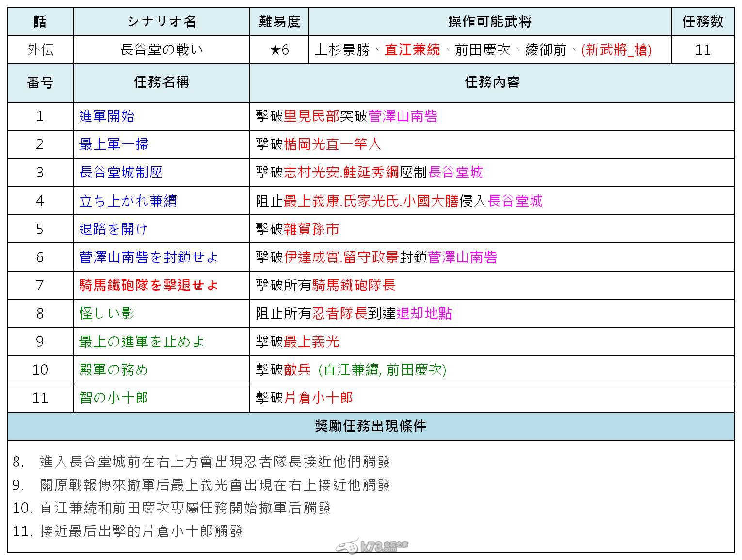This screenshot has width=742, height=560.
Task: Click the mission title 立ち上がれ兼續
Action: (x=128, y=201)
